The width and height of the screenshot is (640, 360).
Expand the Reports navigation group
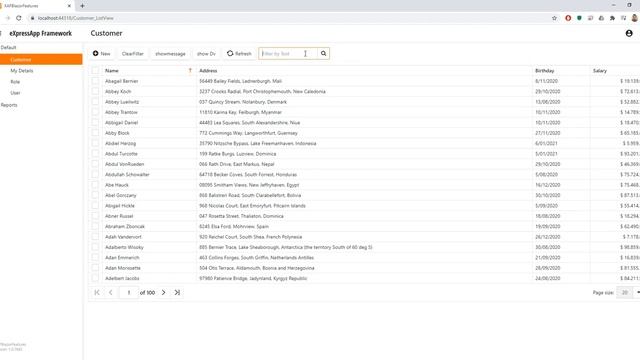coord(9,105)
